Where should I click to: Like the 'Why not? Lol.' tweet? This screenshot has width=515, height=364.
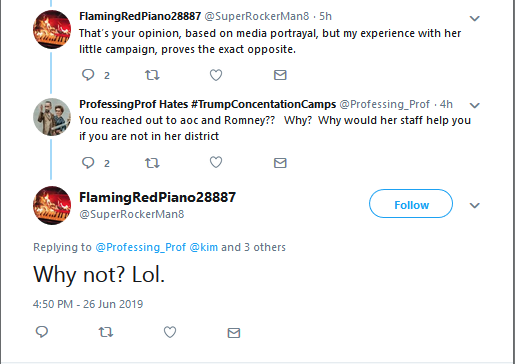tap(170, 332)
